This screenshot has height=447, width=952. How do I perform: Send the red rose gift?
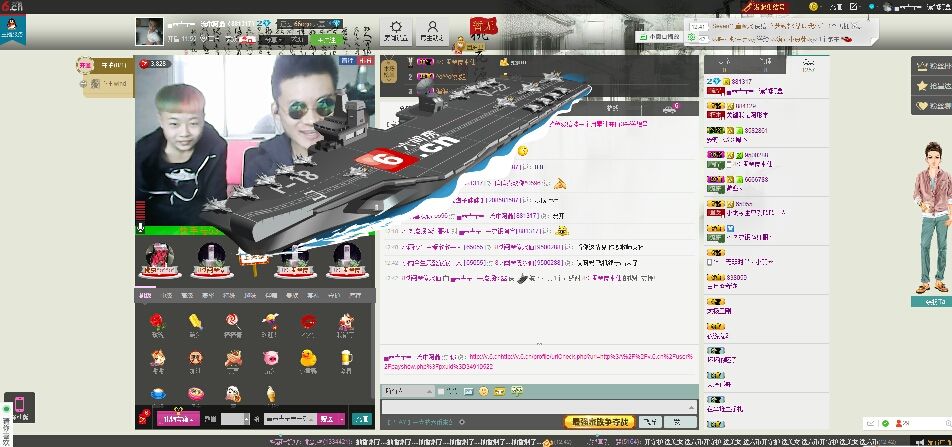[157, 322]
